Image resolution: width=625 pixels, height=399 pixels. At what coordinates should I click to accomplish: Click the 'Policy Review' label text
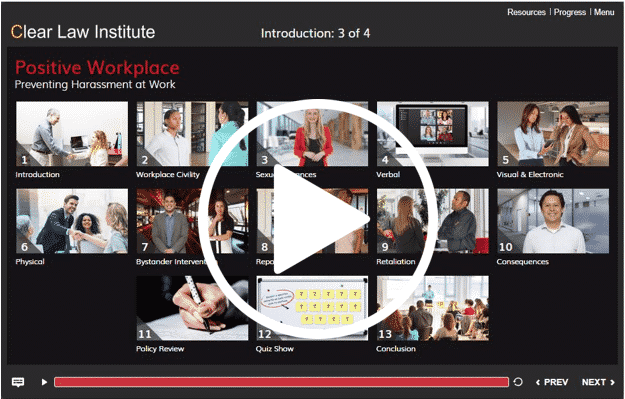click(x=160, y=349)
